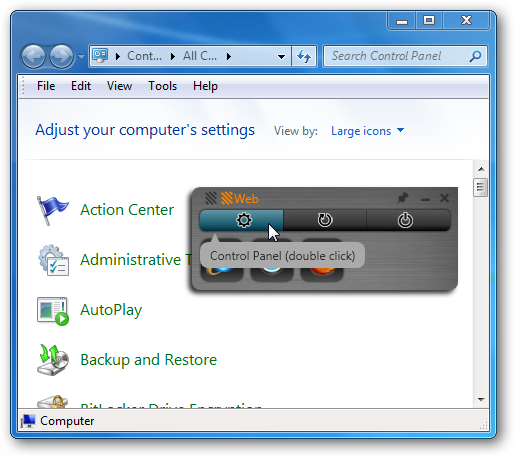
Task: Expand the View by Large icons dropdown
Action: (x=367, y=131)
